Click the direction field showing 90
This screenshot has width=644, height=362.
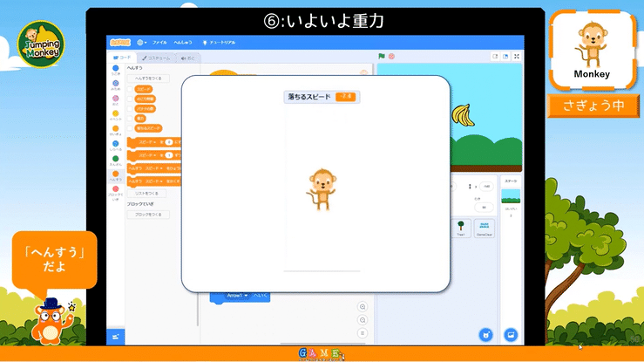pyautogui.click(x=484, y=207)
